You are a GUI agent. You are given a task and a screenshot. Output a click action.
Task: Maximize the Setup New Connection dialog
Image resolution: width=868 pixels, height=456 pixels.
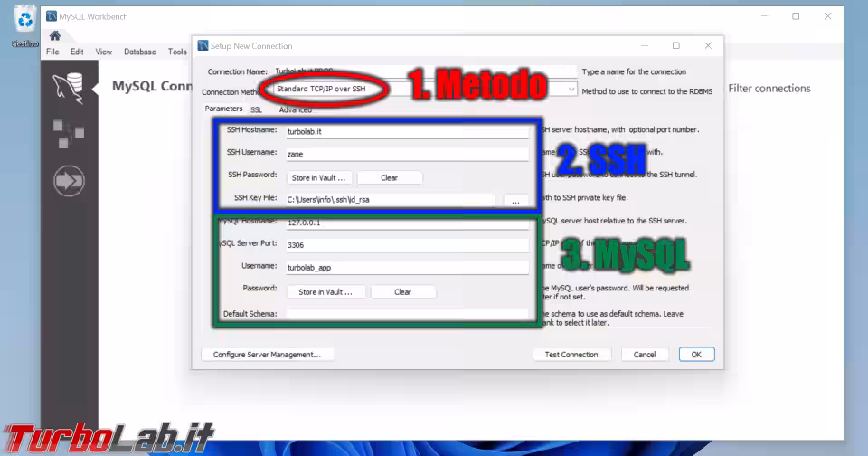click(x=676, y=45)
